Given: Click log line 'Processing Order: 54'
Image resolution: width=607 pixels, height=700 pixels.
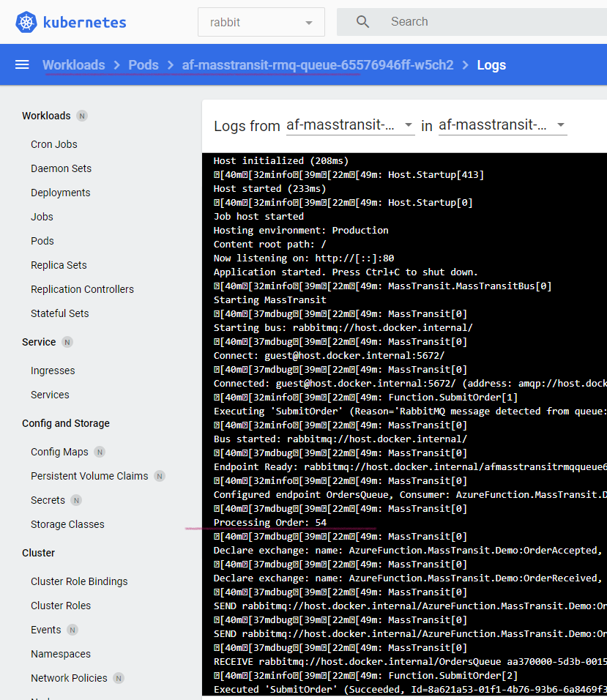Looking at the screenshot, I should pyautogui.click(x=270, y=523).
